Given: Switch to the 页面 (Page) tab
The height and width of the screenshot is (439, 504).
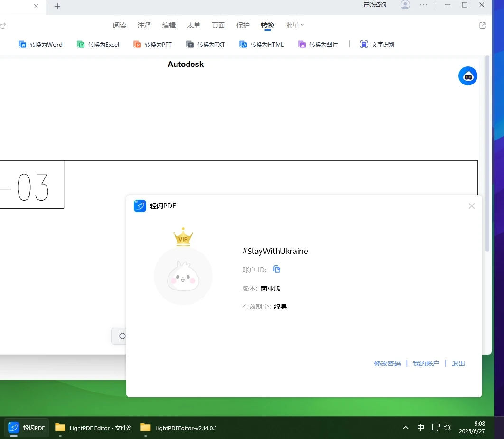Looking at the screenshot, I should [x=218, y=25].
